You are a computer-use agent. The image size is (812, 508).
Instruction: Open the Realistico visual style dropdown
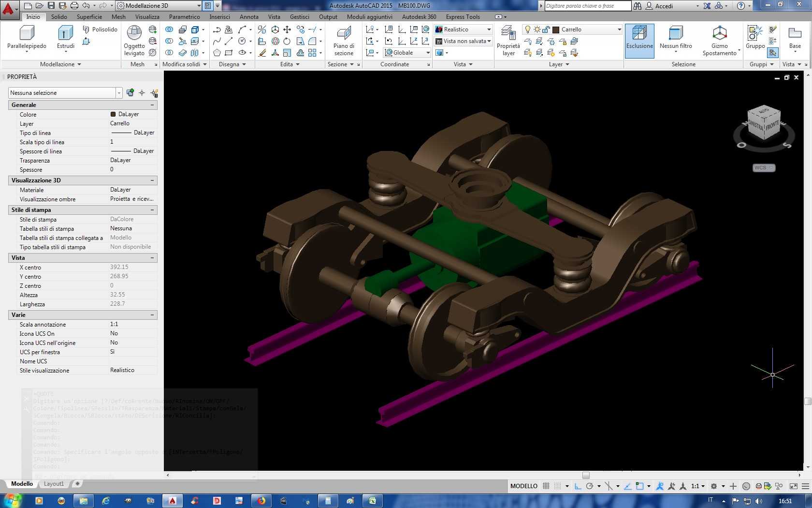(x=463, y=30)
